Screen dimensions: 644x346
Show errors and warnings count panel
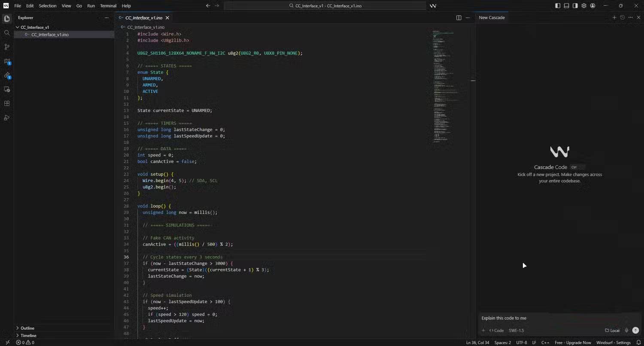click(25, 343)
